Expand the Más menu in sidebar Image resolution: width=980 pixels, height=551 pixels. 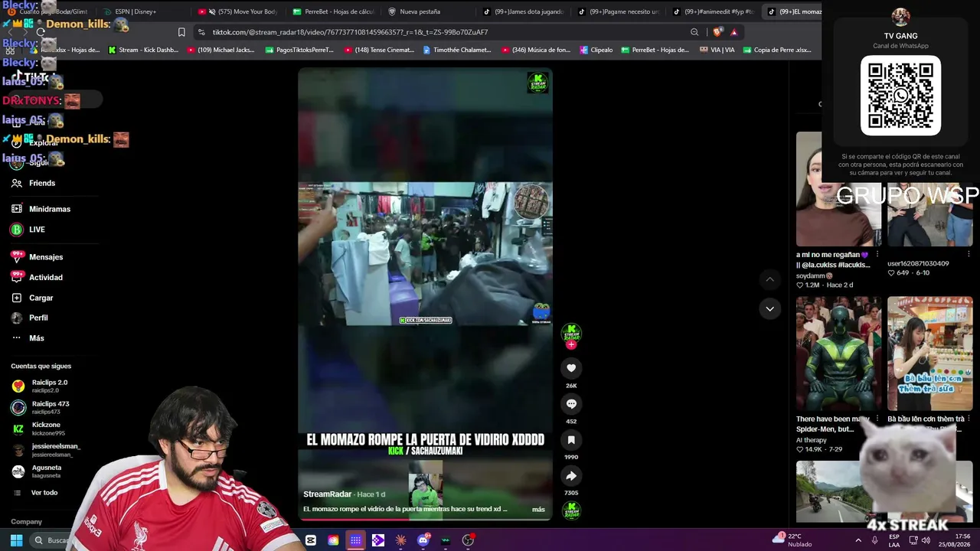tap(28, 338)
